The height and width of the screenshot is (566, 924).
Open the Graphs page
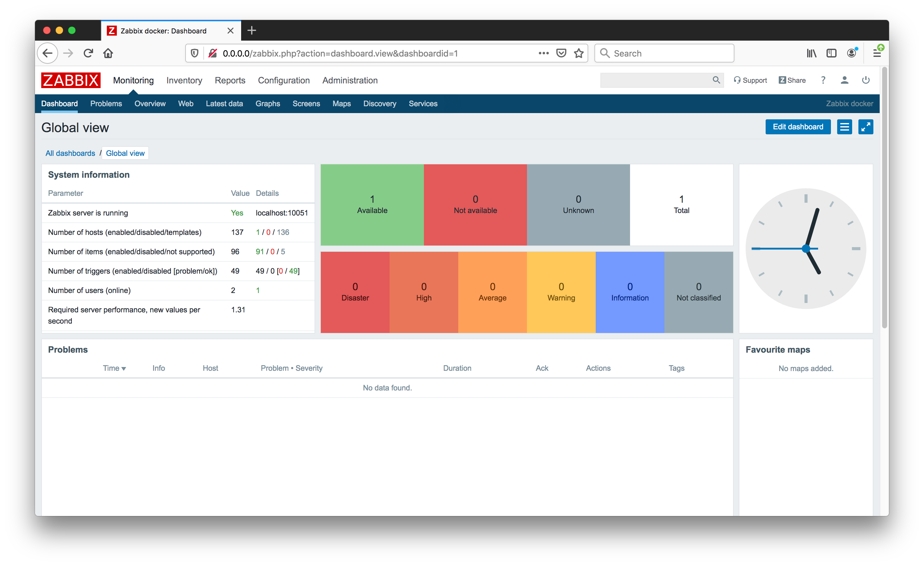[x=268, y=103]
